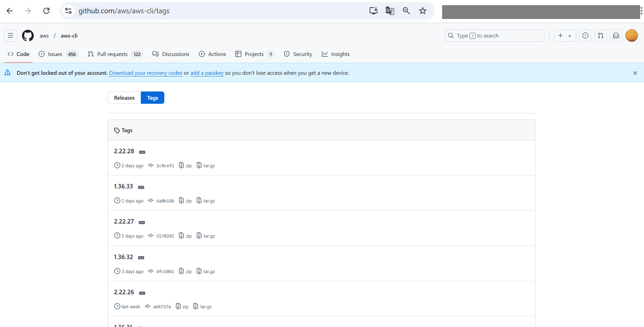Open the issues shortcut icon in header

585,35
